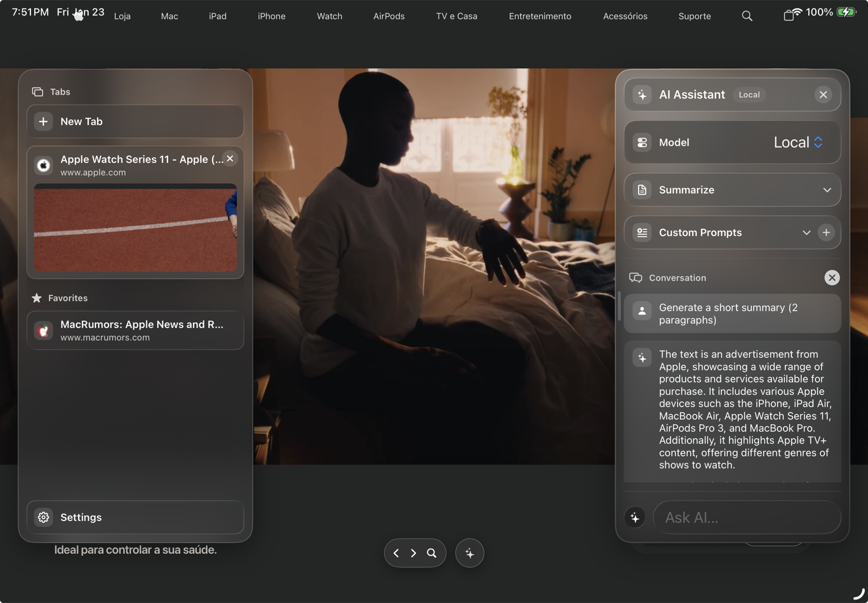Click the MacRumors favicon
The image size is (868, 603).
click(43, 330)
